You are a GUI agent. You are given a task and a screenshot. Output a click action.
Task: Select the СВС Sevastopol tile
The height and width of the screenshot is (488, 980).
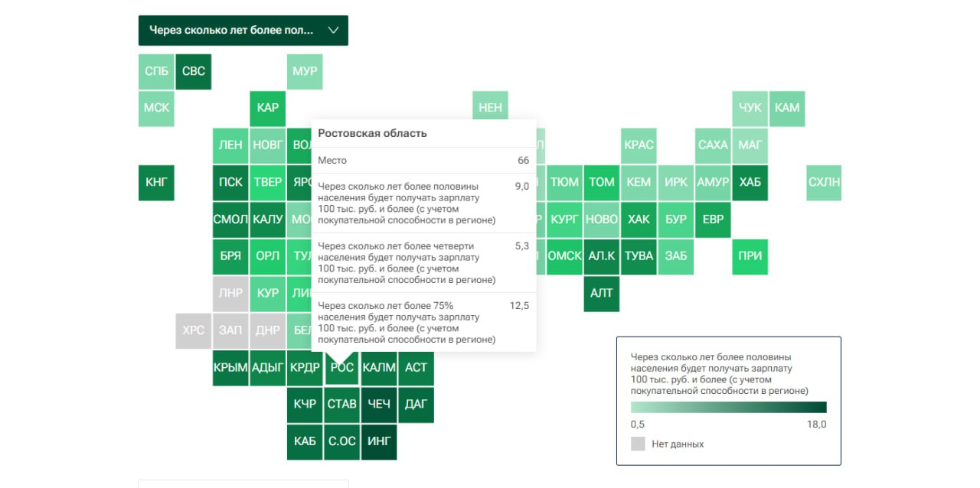[x=194, y=72]
